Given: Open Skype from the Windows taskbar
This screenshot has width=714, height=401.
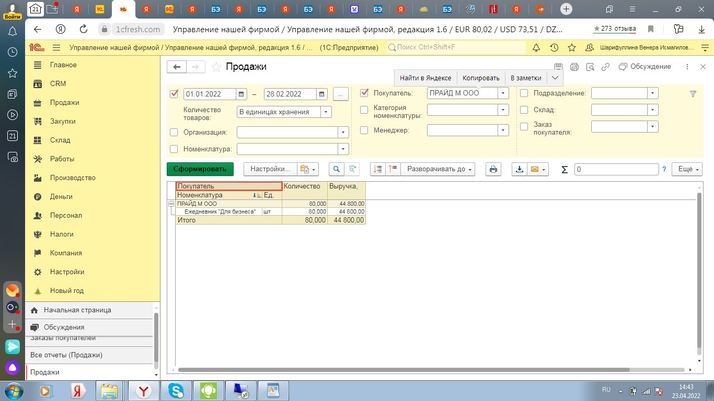Looking at the screenshot, I should [176, 391].
